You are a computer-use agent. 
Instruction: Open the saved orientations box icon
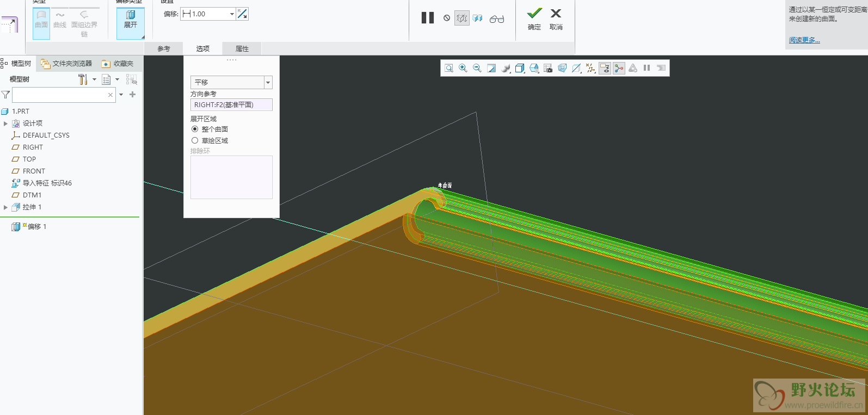coord(520,68)
